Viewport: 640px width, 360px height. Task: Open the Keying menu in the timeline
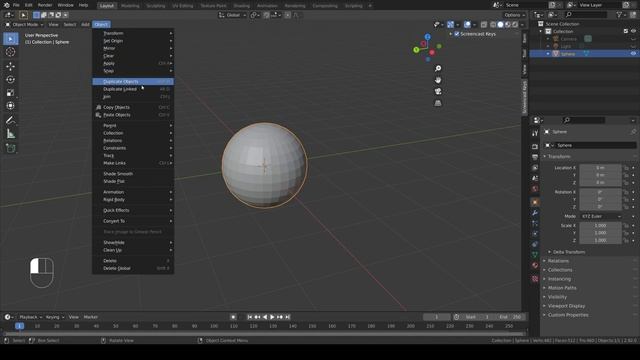point(55,317)
